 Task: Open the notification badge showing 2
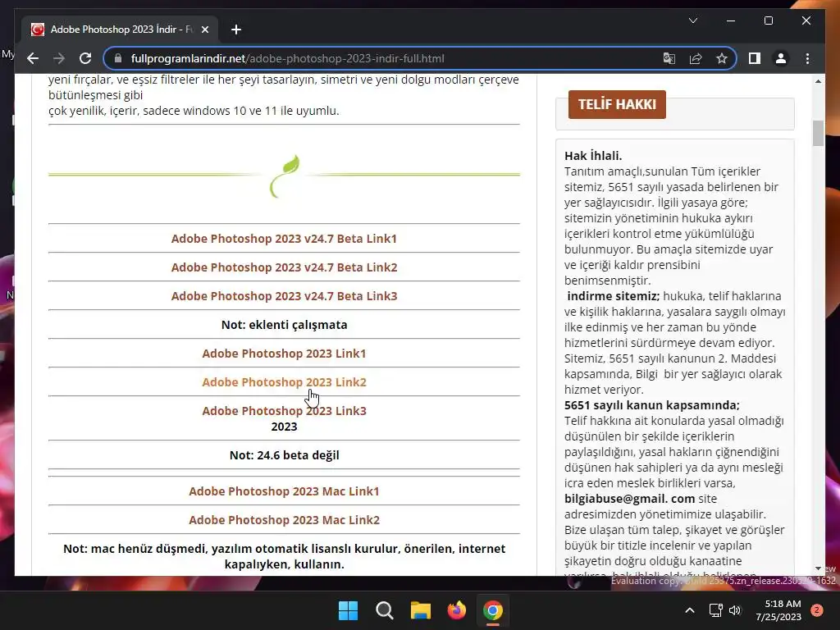coord(817,610)
